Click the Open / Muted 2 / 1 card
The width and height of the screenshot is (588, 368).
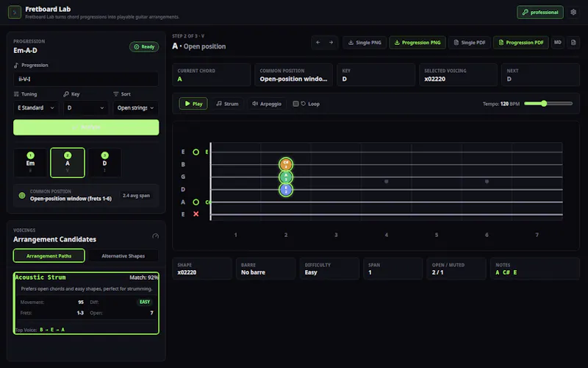456,269
